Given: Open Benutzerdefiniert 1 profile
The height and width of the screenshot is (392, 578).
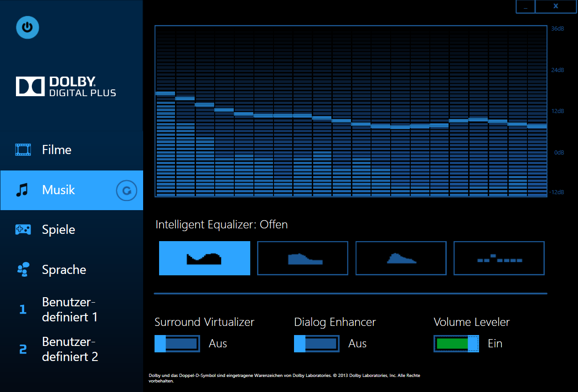Looking at the screenshot, I should (x=72, y=309).
